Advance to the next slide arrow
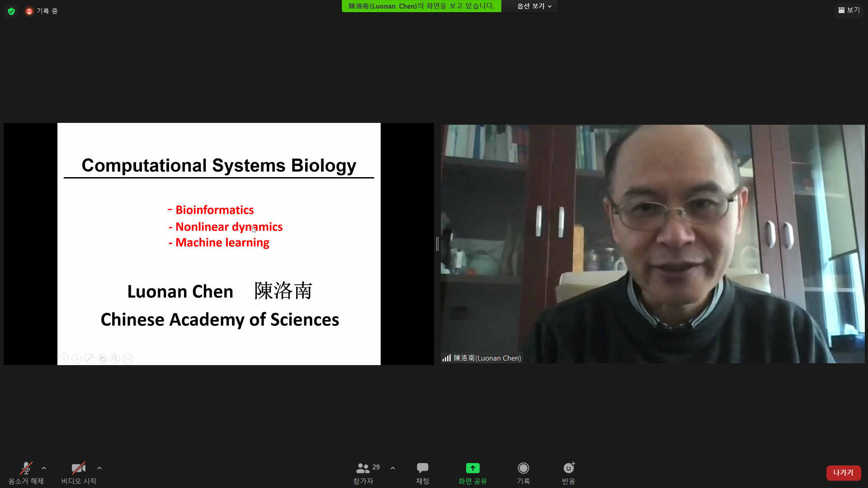 click(x=76, y=358)
